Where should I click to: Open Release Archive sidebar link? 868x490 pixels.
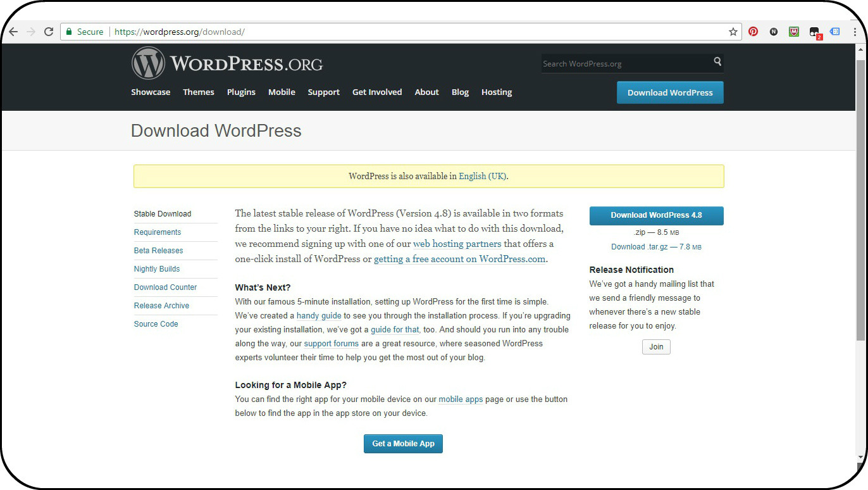pyautogui.click(x=161, y=306)
